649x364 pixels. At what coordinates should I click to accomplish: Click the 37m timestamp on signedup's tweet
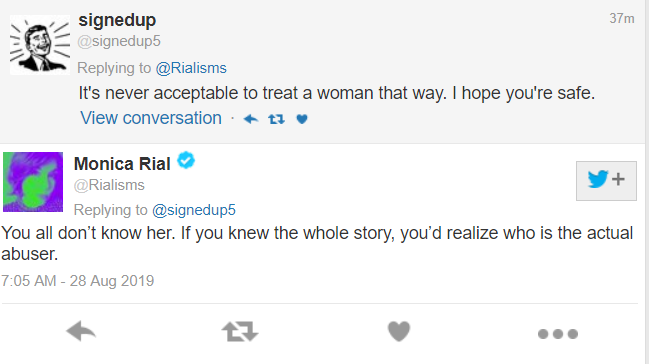pos(622,19)
